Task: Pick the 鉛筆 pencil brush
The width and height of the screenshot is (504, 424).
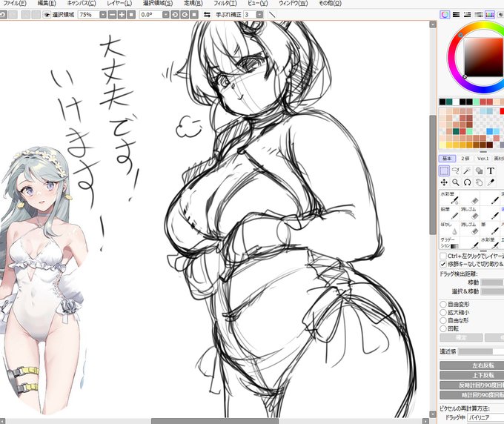Action: pos(449,213)
